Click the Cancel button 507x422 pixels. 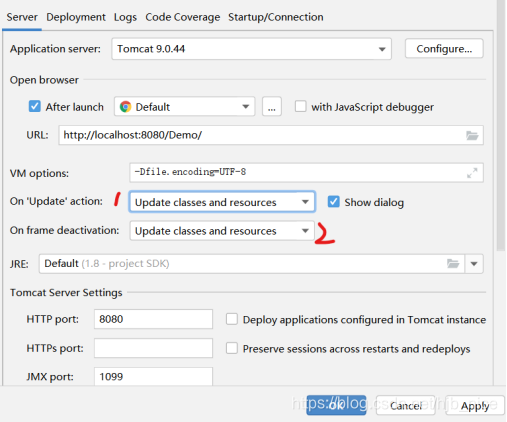coord(406,405)
